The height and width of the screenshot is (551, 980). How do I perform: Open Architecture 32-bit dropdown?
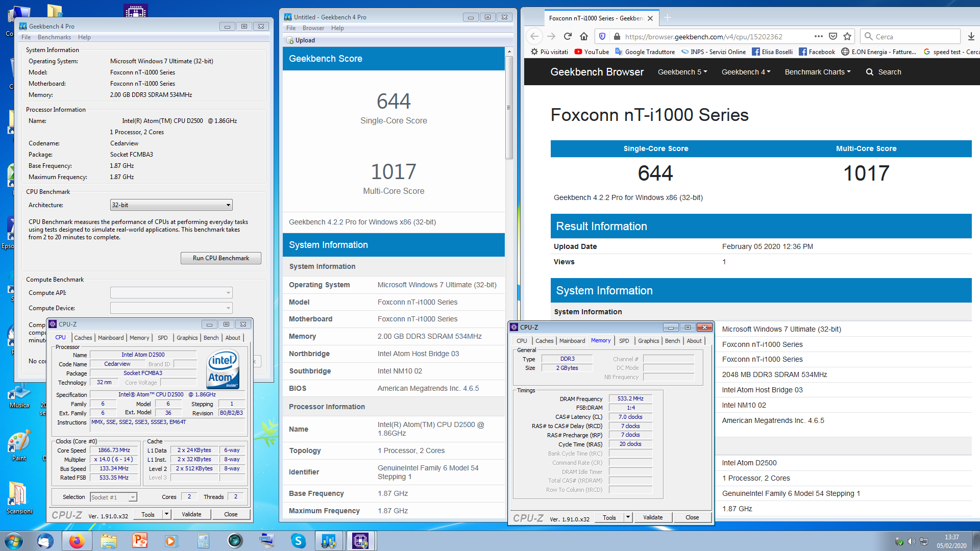(x=171, y=205)
